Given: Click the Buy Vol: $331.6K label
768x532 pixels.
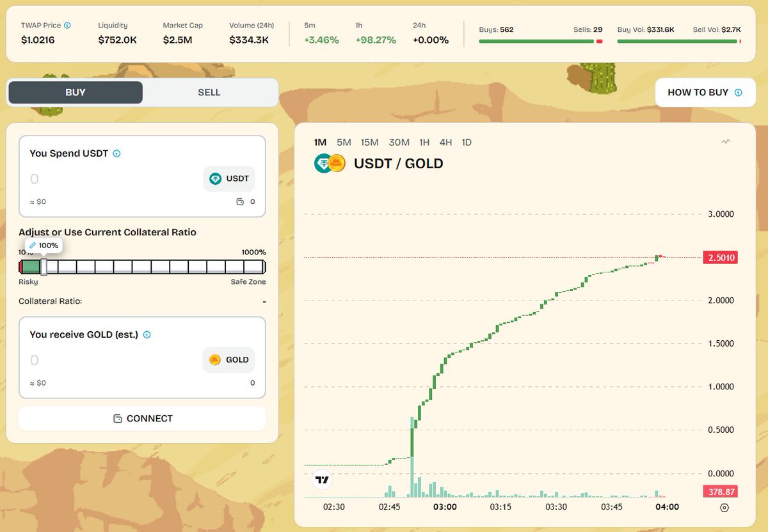Looking at the screenshot, I should 644,29.
